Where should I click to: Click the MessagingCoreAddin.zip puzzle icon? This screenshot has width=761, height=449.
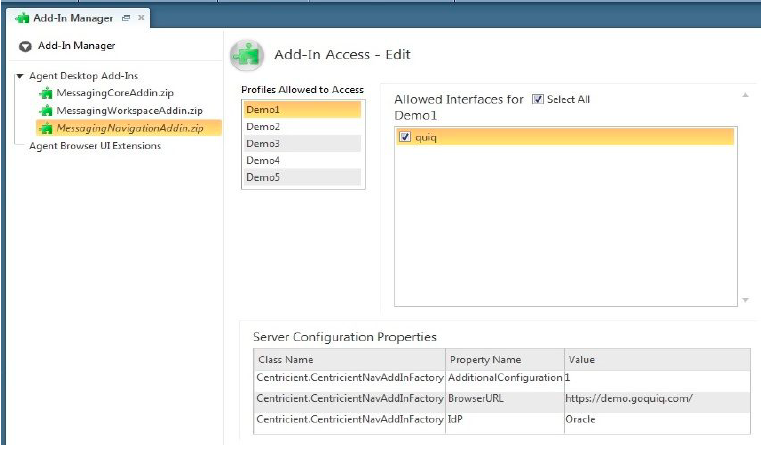coord(46,93)
